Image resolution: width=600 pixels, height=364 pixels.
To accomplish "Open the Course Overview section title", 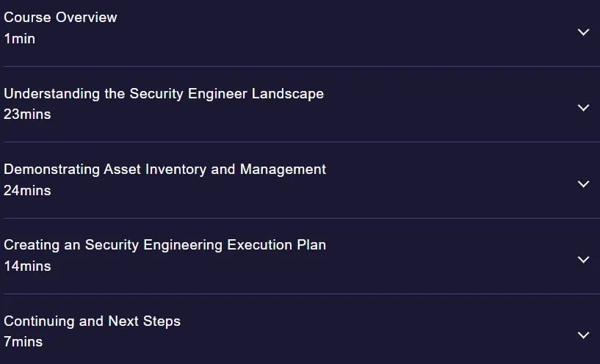I will (60, 17).
